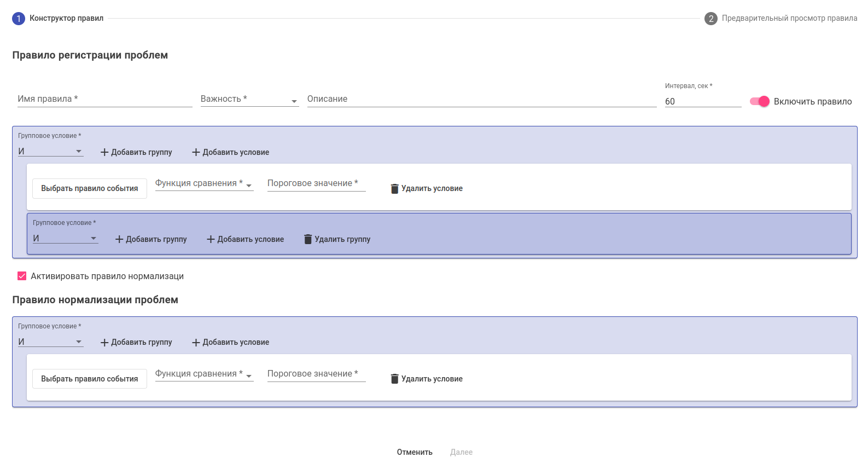868x474 pixels.
Task: Click trash icon in registration rule condition
Action: click(x=394, y=189)
